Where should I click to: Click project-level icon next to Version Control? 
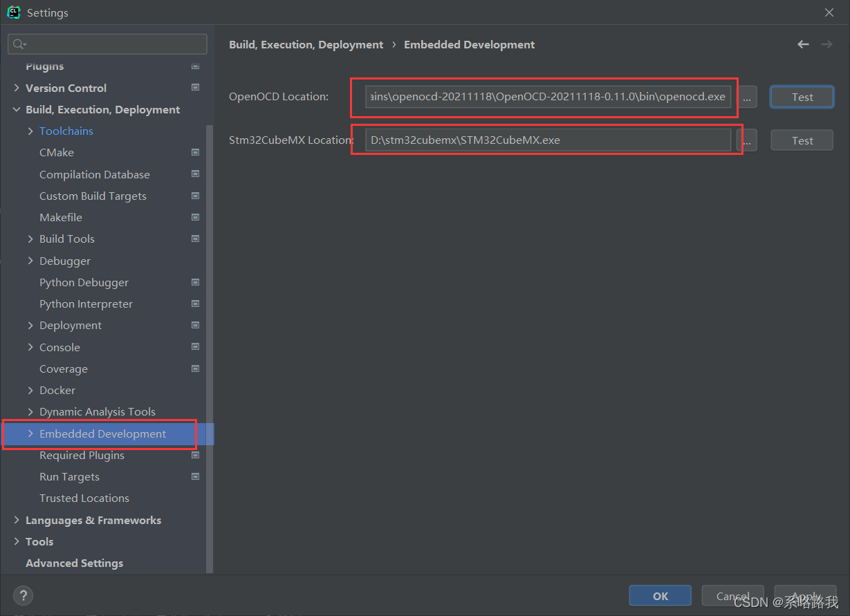point(195,88)
